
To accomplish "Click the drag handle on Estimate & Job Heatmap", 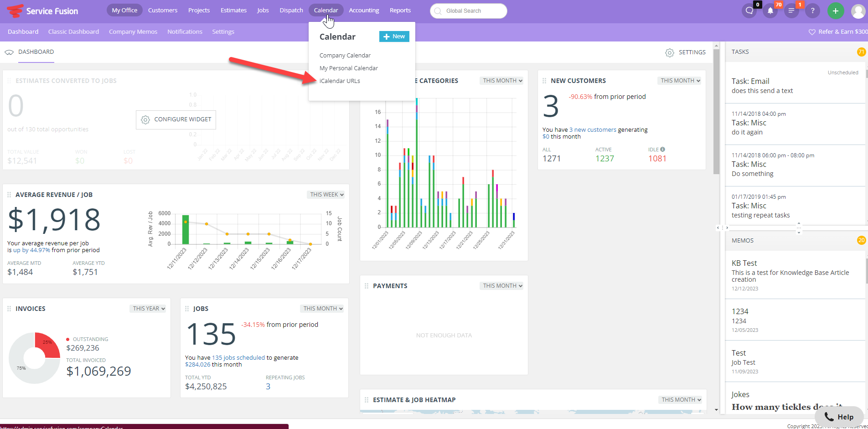I will click(367, 400).
